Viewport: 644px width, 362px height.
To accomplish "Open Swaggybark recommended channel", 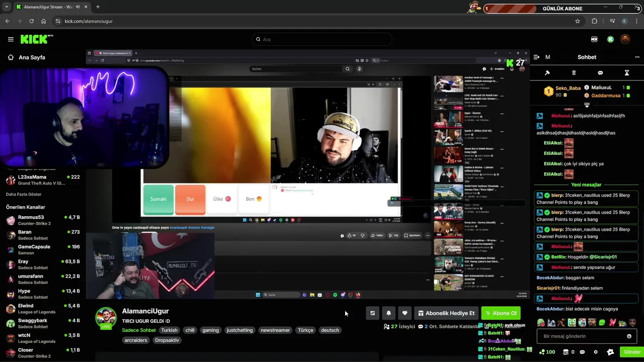I will point(43,323).
